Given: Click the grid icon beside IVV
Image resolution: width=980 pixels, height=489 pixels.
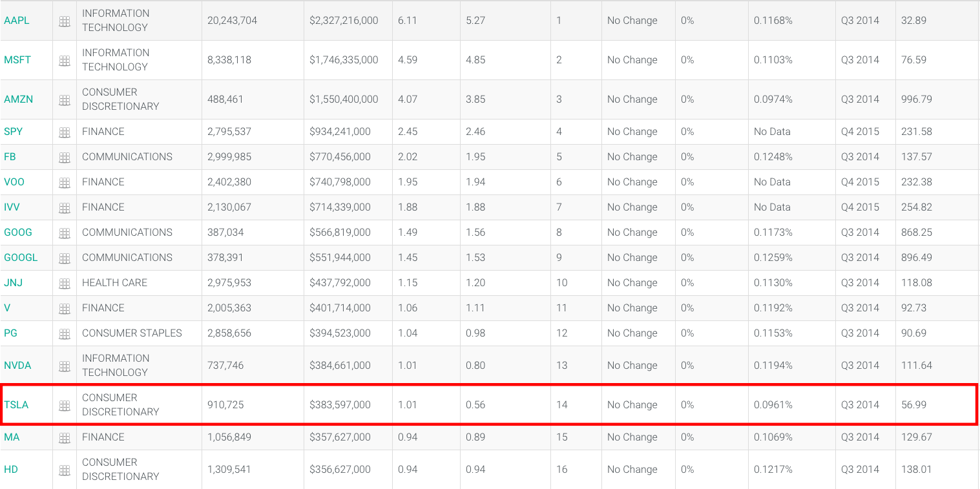Looking at the screenshot, I should pyautogui.click(x=65, y=208).
